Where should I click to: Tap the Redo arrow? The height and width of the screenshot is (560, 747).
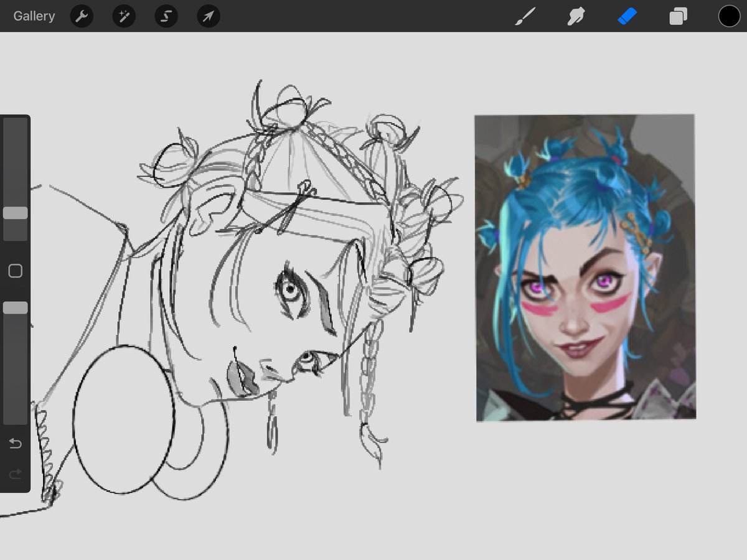[15, 474]
